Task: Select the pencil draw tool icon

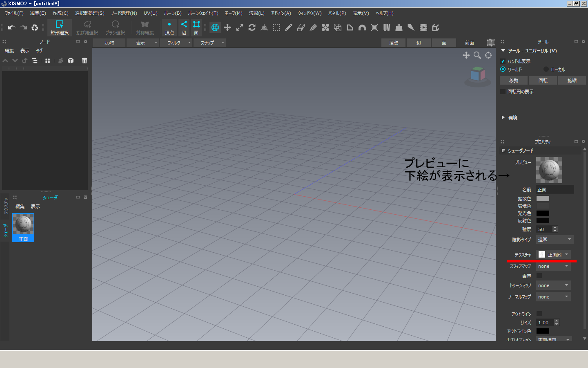Action: pyautogui.click(x=289, y=27)
